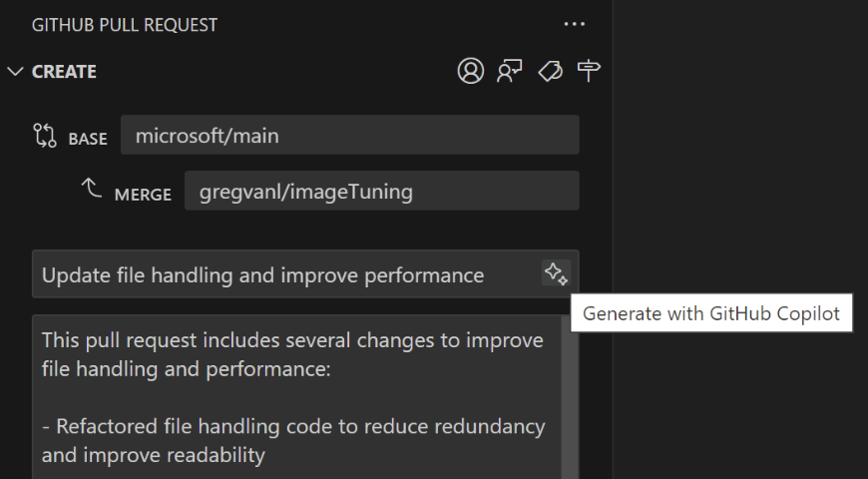
Task: Click inside the pull request description box
Action: [x=296, y=397]
